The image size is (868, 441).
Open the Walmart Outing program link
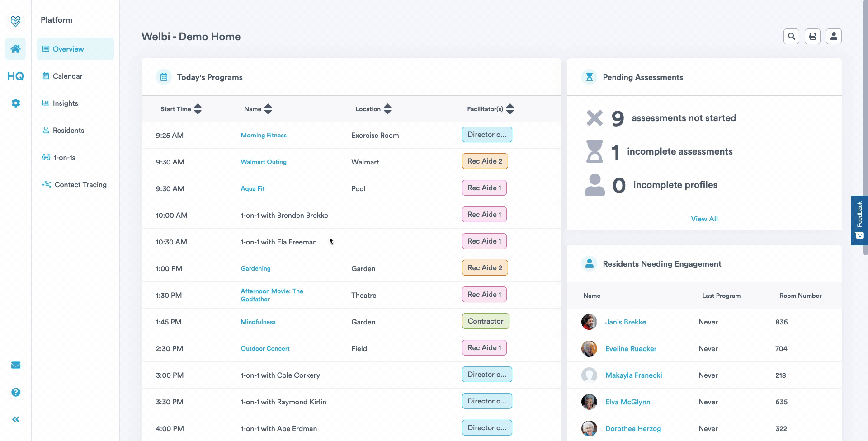pos(264,162)
